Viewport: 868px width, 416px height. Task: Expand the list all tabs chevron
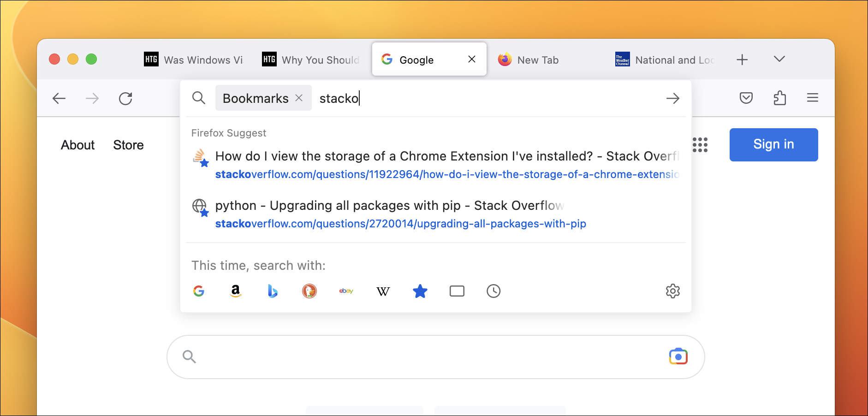point(779,59)
